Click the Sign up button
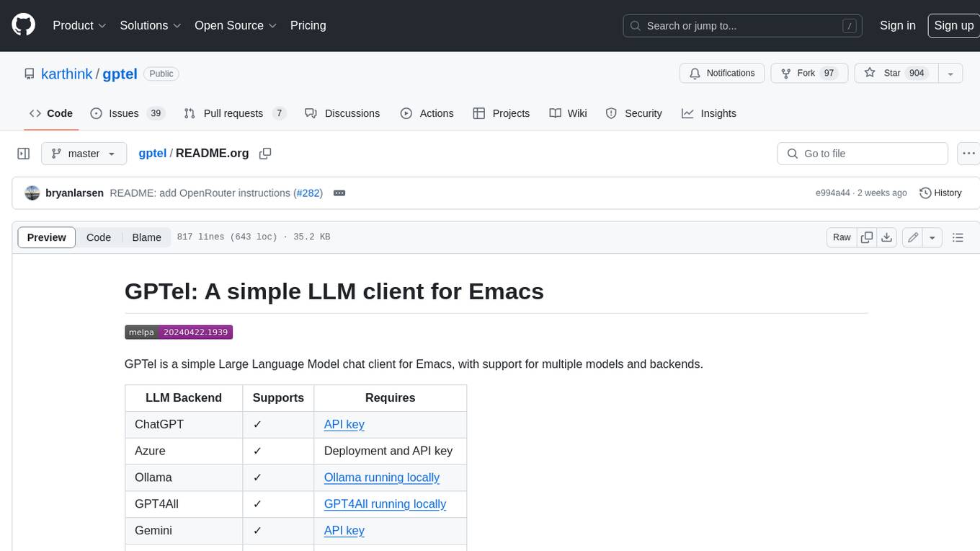The height and width of the screenshot is (551, 980). (953, 25)
